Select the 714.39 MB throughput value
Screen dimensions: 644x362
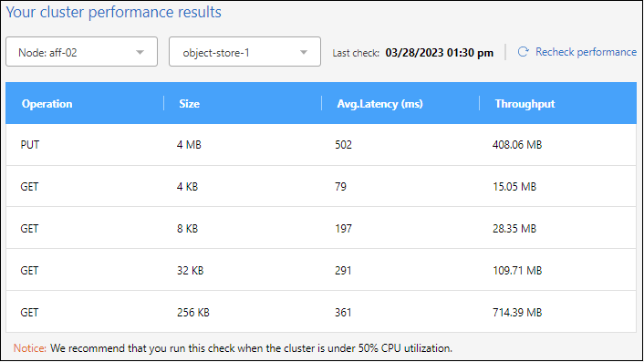[x=517, y=313]
